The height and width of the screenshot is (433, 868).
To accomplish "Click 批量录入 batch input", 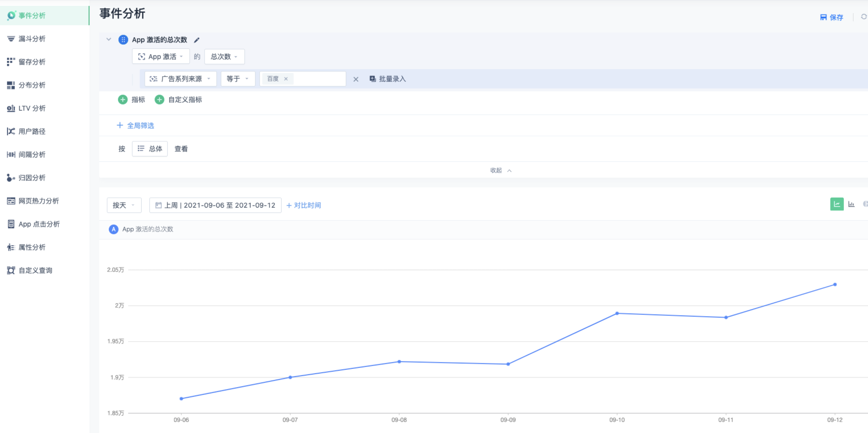I will (x=388, y=79).
